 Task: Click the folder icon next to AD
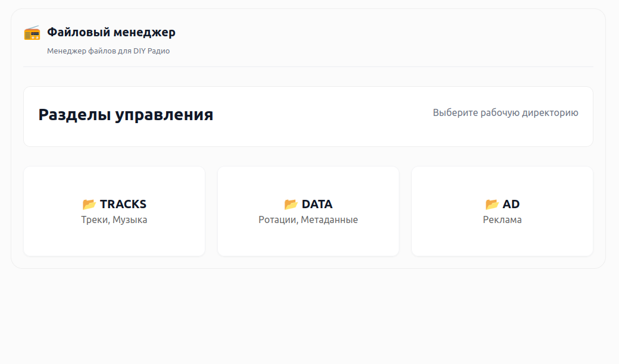click(x=492, y=204)
